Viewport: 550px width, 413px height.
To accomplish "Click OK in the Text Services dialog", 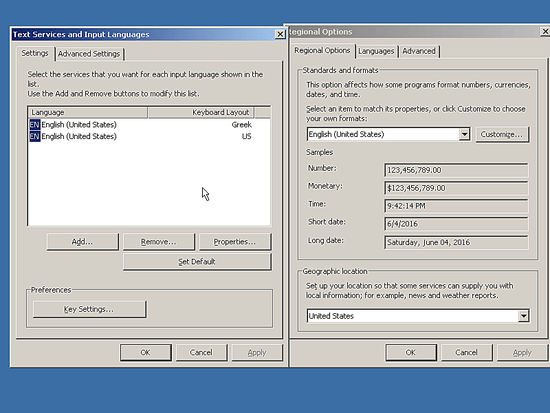I will (146, 352).
